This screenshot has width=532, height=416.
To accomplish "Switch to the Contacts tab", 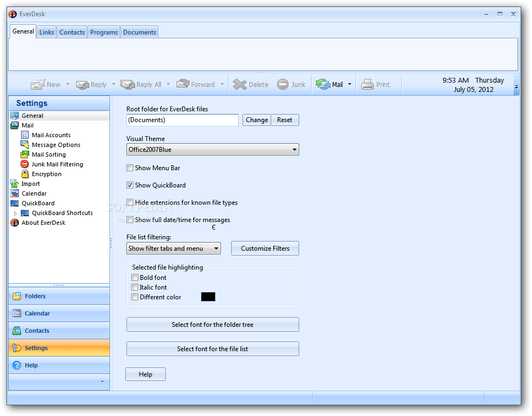I will click(x=72, y=32).
